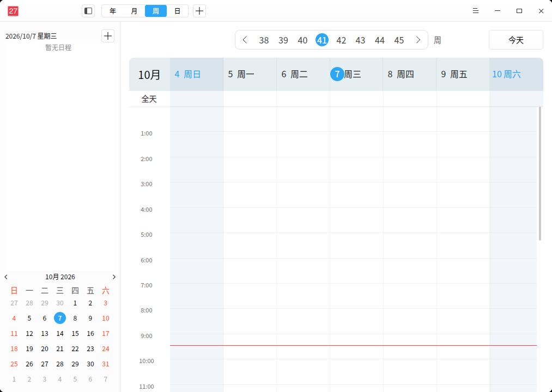Click the calendar app icon showing 27
This screenshot has width=552, height=392.
[13, 11]
